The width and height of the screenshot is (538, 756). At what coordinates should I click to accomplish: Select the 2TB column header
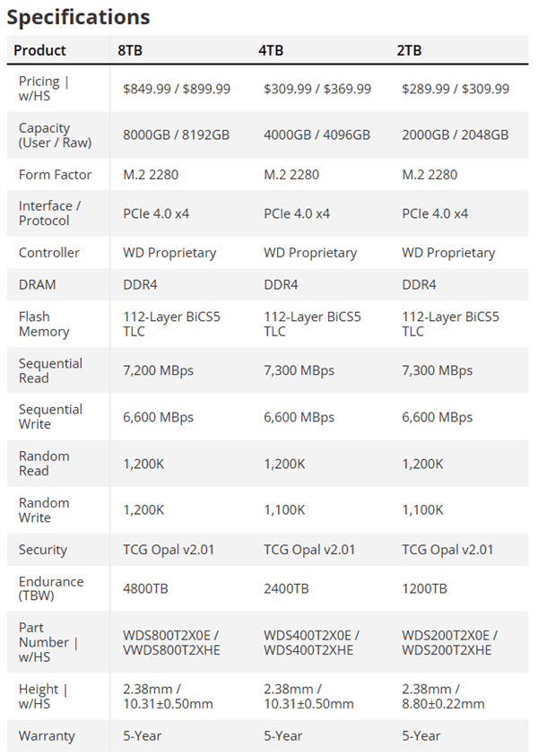coord(409,50)
